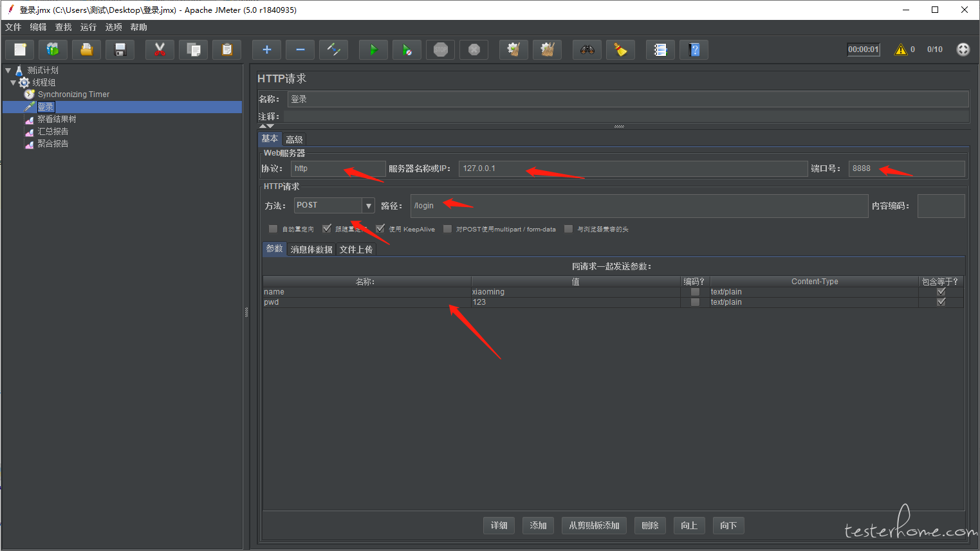Collapse the 测试计划 tree node
The width and height of the screenshot is (980, 551).
click(x=8, y=70)
